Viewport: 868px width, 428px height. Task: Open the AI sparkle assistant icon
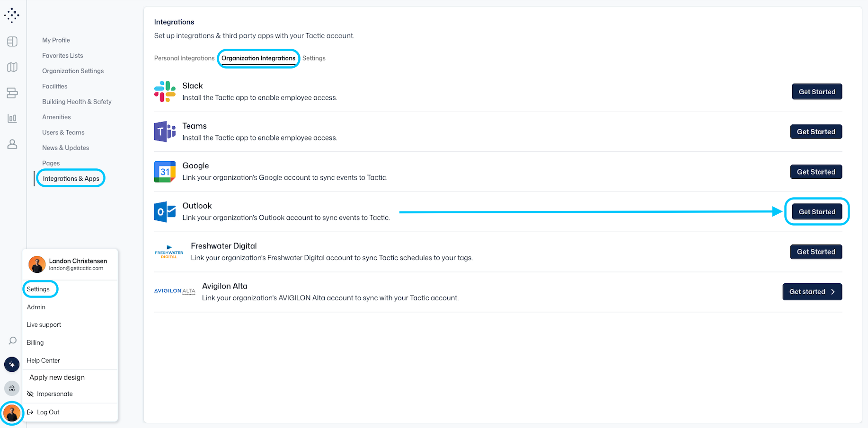(12, 365)
